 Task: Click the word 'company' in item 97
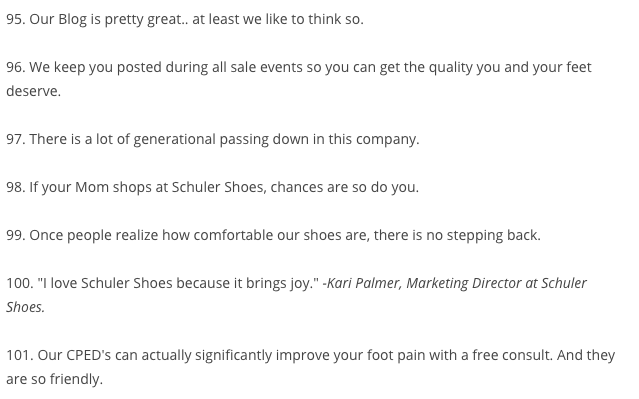point(386,139)
